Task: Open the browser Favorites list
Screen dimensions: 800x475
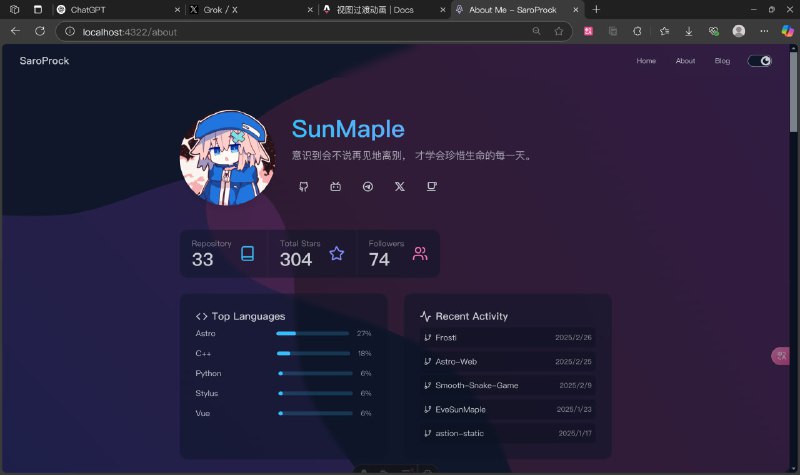Action: click(x=664, y=31)
